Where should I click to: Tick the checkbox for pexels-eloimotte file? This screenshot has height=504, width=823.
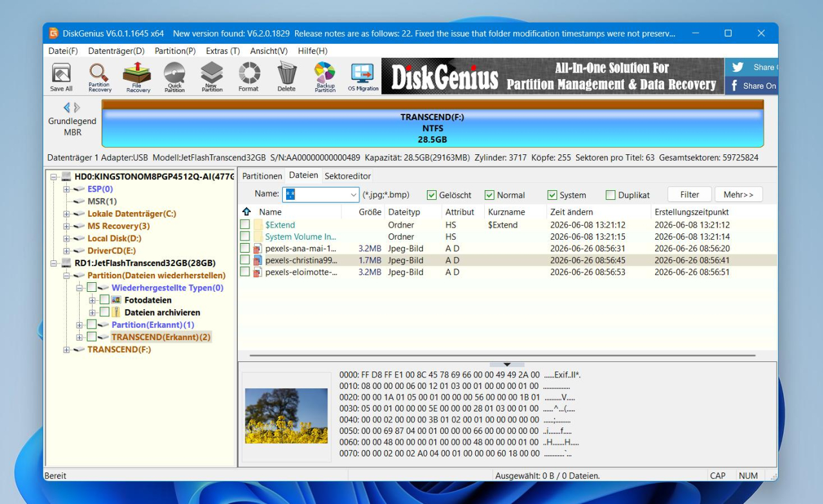[245, 272]
